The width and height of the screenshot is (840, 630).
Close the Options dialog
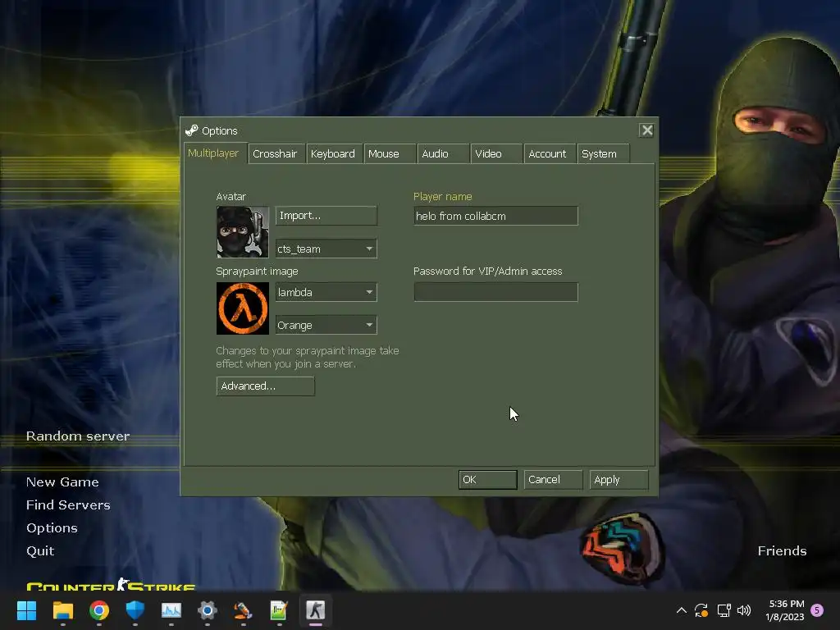tap(646, 130)
